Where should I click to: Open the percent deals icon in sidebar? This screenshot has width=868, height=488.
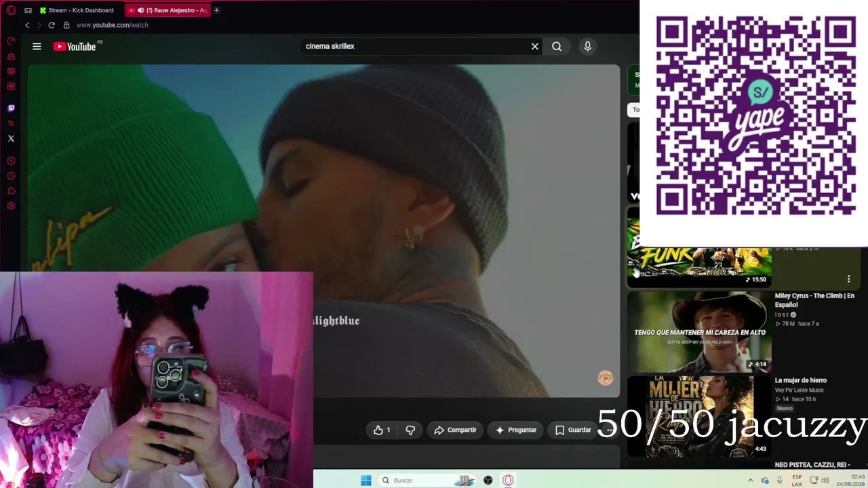[11, 123]
